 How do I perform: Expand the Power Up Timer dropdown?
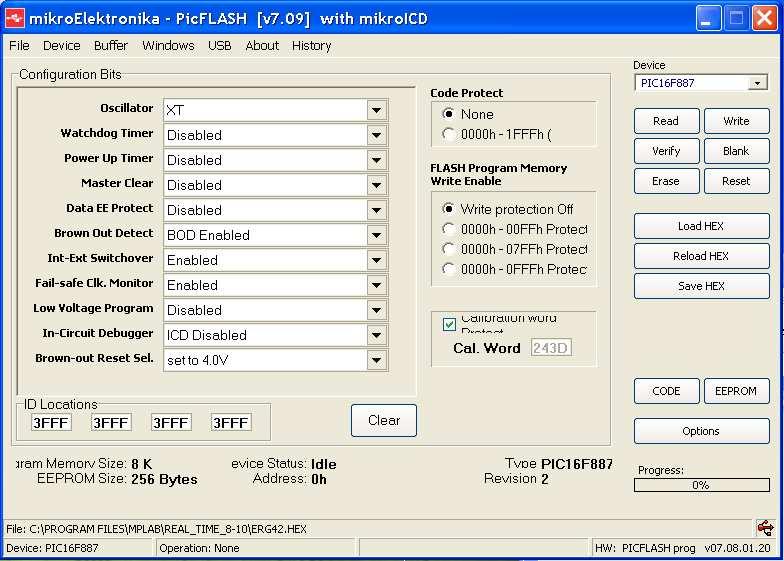(376, 160)
